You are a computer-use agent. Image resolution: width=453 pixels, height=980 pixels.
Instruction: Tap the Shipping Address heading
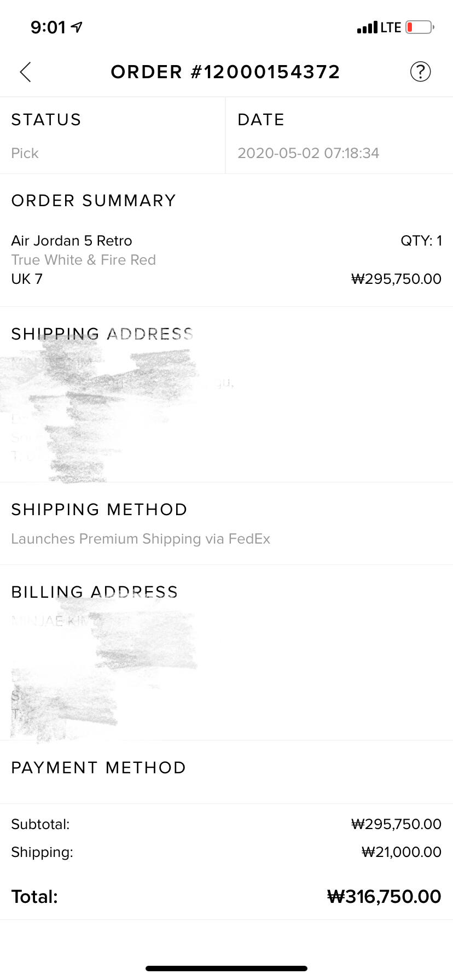coord(102,334)
